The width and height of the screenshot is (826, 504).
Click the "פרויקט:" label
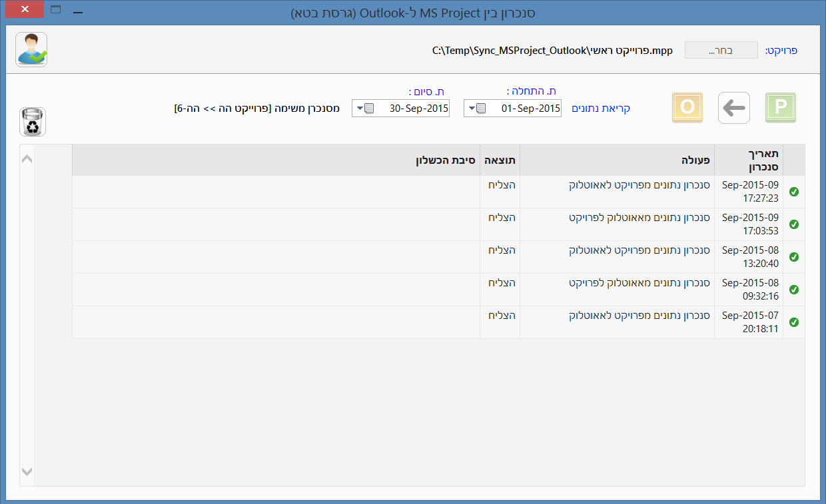click(781, 51)
